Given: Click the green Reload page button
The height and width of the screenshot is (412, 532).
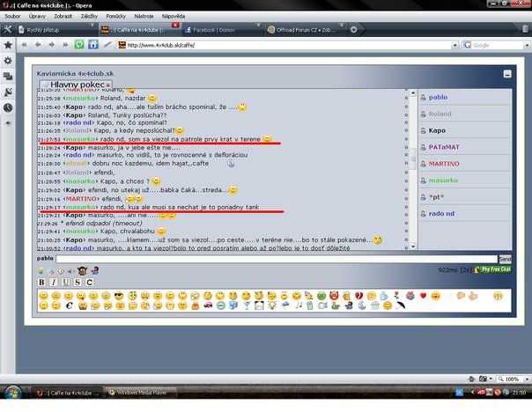Looking at the screenshot, I should pyautogui.click(x=79, y=45).
